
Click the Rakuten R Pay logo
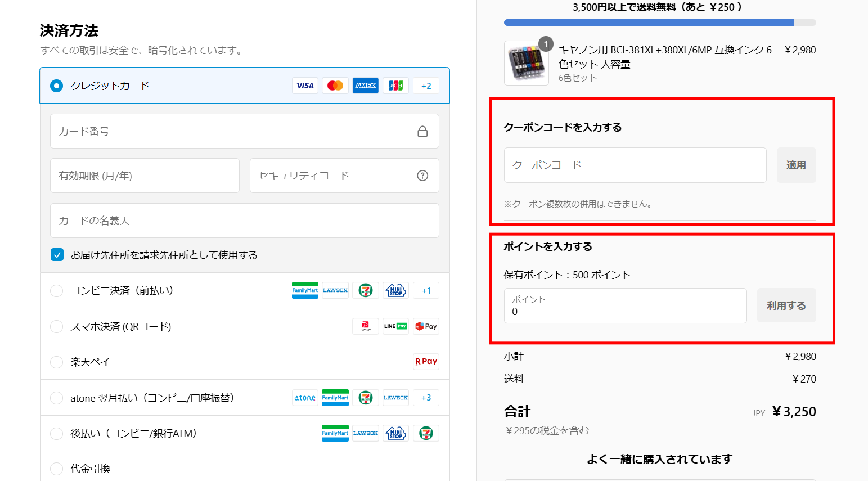[x=426, y=362]
